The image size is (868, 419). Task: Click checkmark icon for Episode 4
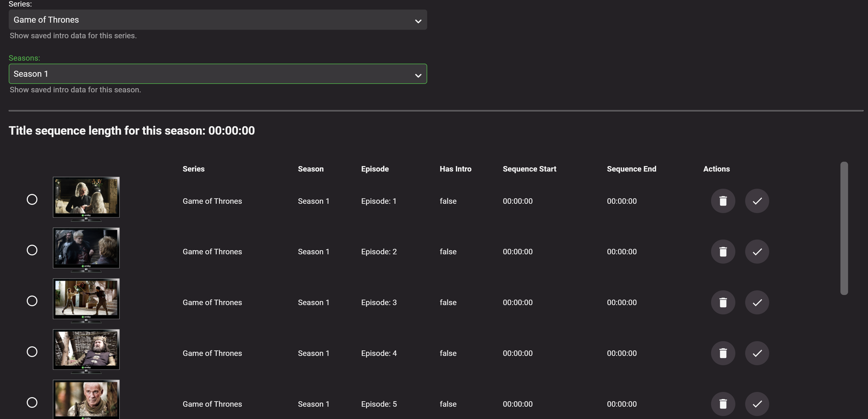[757, 353]
